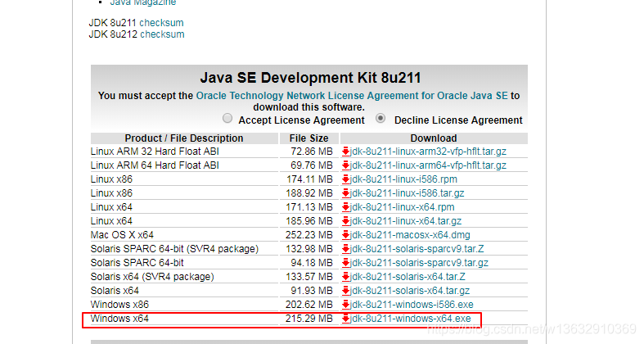Download jdk-8u211-solaris-x64.tar.Z file
Screen dimensions: 644x344
pyautogui.click(x=408, y=277)
